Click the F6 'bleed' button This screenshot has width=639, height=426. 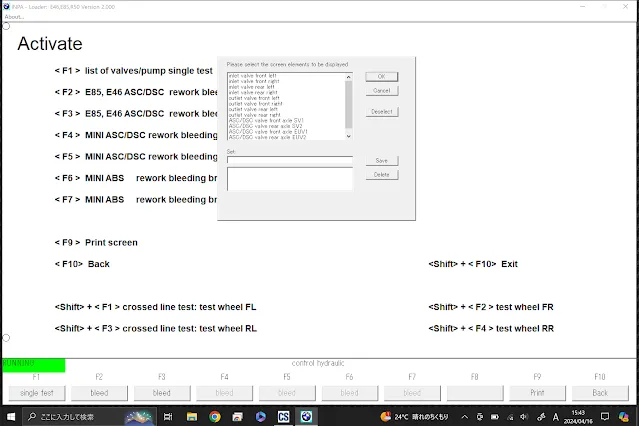pos(350,393)
